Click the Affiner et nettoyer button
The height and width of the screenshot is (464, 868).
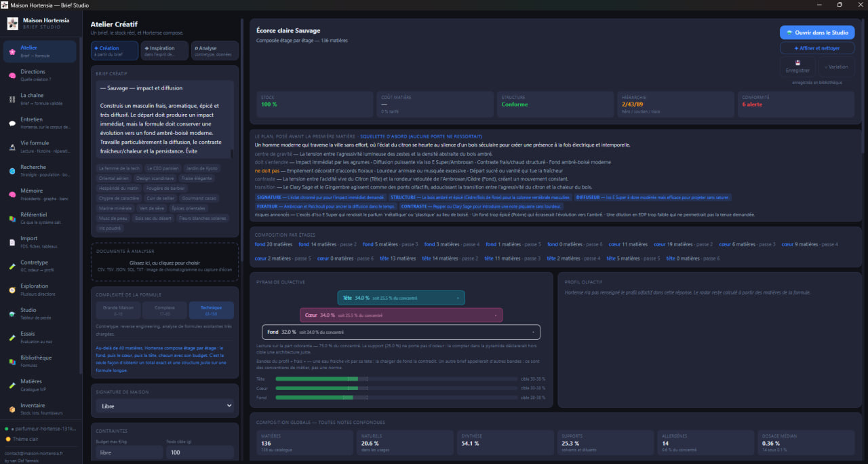click(816, 48)
